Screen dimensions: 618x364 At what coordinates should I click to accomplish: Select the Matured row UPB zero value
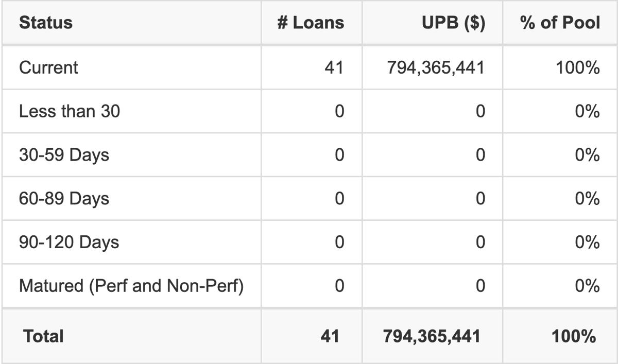coord(480,286)
